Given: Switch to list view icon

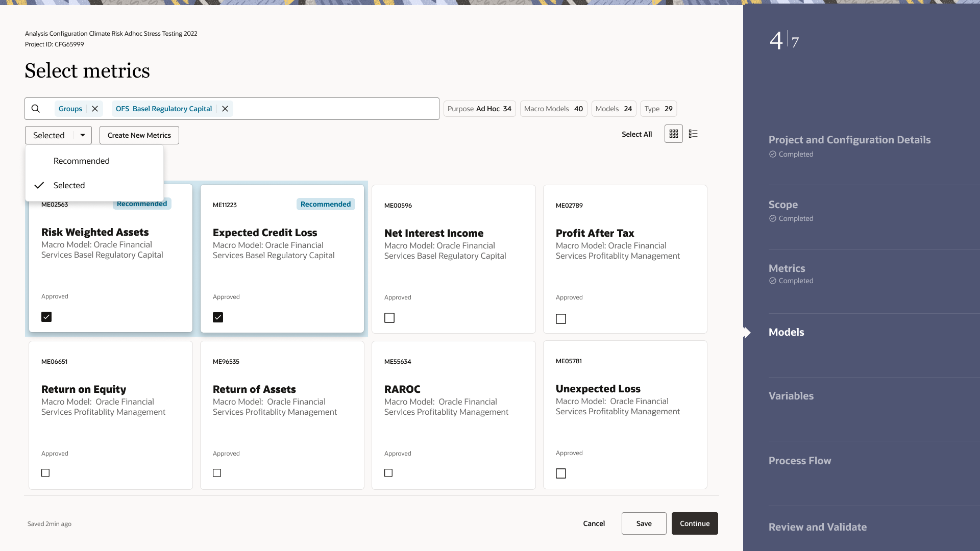Looking at the screenshot, I should 693,134.
